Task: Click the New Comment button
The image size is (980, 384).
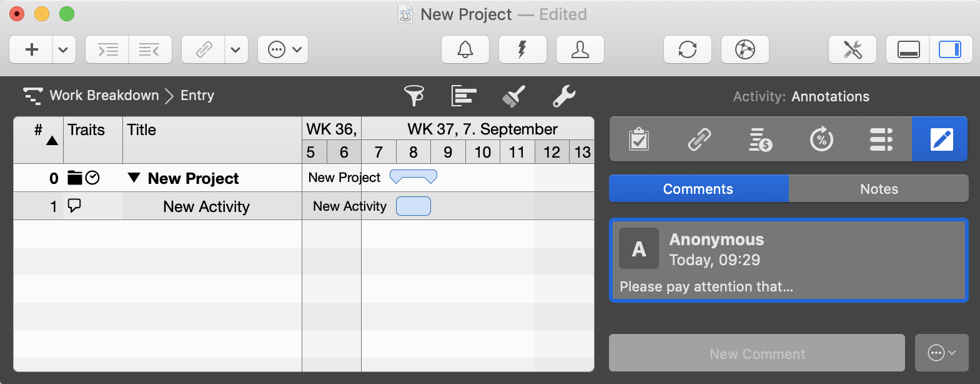Action: point(757,353)
